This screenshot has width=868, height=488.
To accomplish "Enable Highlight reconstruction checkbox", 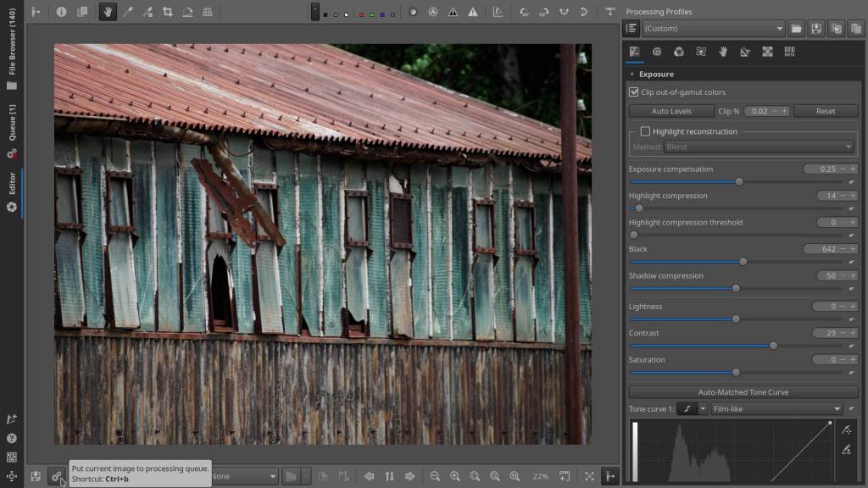I will pyautogui.click(x=645, y=131).
